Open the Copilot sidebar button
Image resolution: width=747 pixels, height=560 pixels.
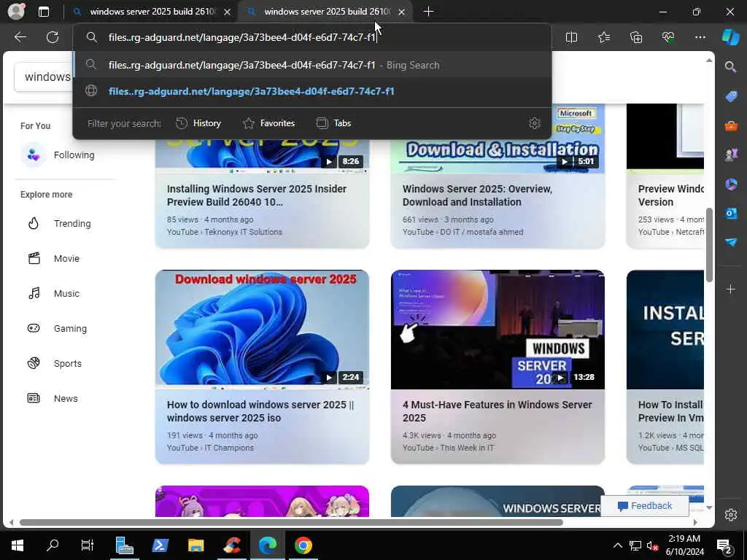pyautogui.click(x=730, y=37)
